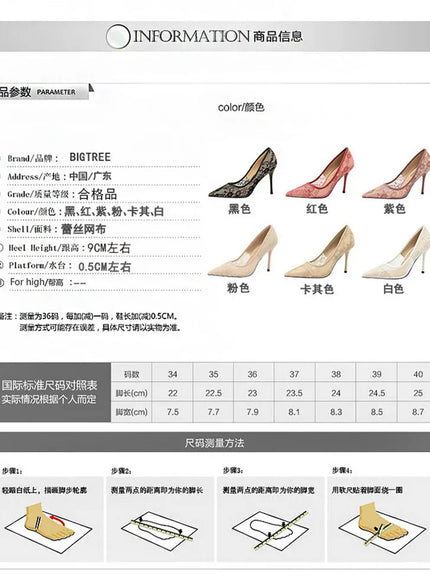Click the pink heel thumbnail
Screen dimensions: 430x580
[243, 250]
